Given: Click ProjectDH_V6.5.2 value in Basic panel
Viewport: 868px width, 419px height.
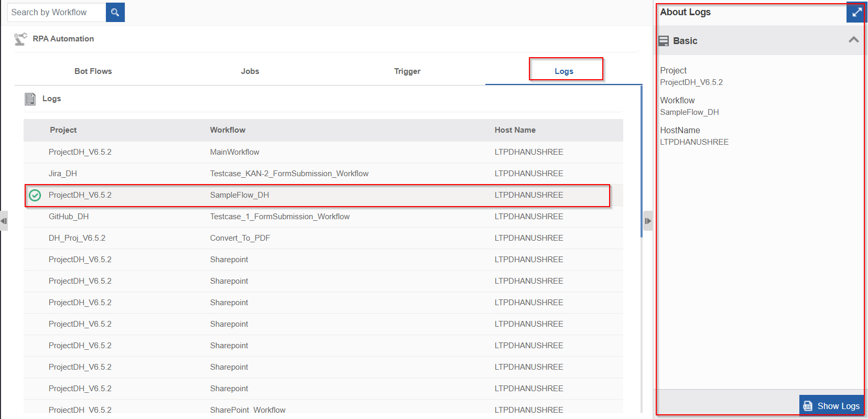Looking at the screenshot, I should 691,82.
